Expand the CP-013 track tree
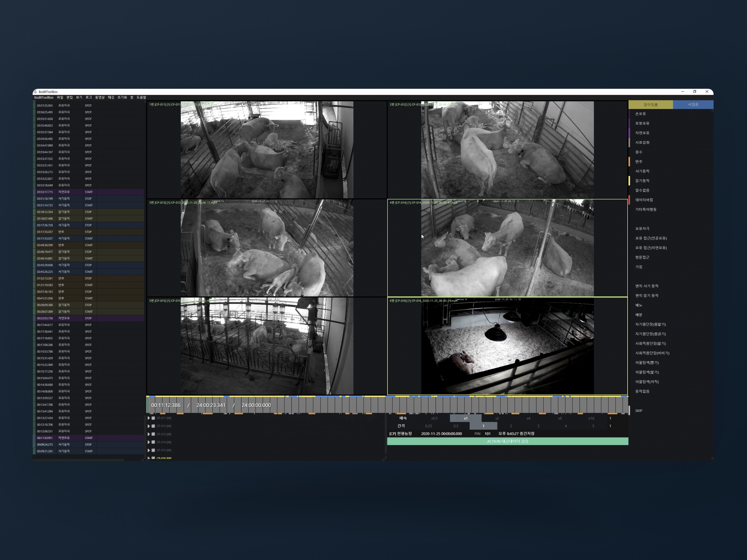Image resolution: width=747 pixels, height=560 pixels. pyautogui.click(x=149, y=434)
